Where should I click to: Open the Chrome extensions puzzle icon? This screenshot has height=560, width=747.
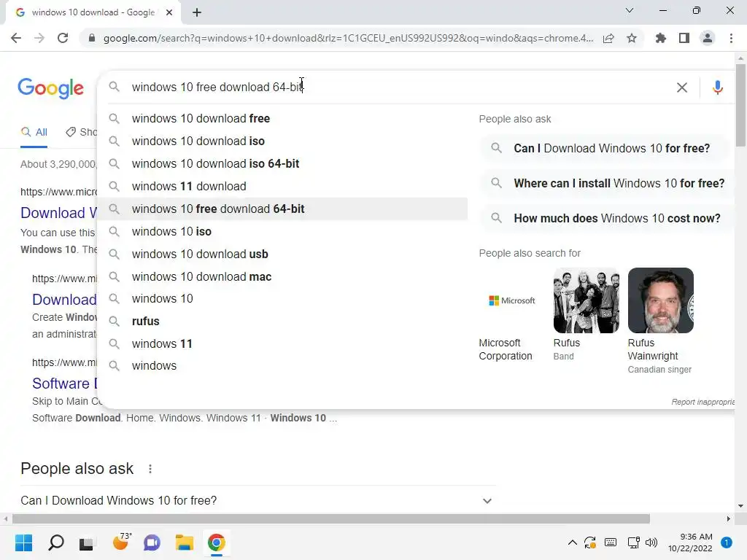click(x=660, y=38)
